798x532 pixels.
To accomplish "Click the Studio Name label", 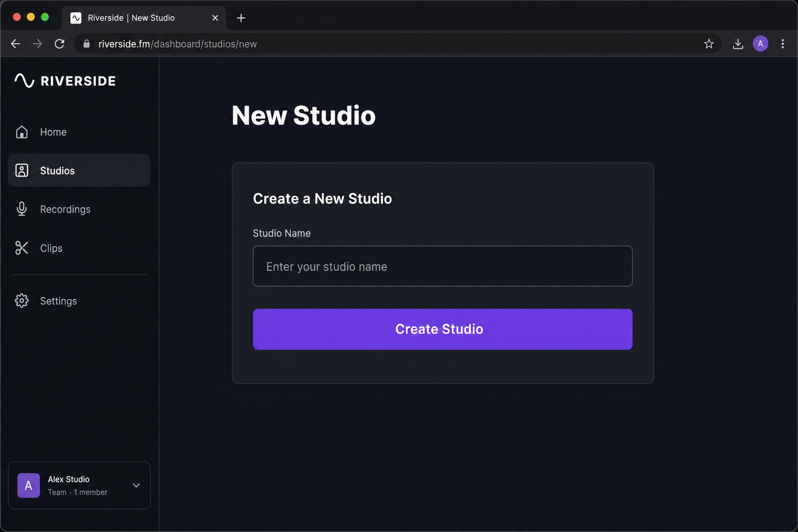I will click(282, 233).
